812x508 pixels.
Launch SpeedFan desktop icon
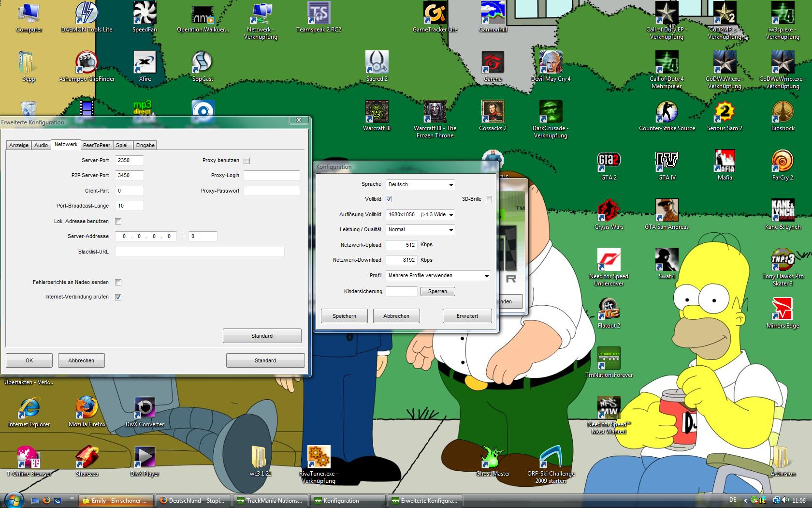[145, 17]
